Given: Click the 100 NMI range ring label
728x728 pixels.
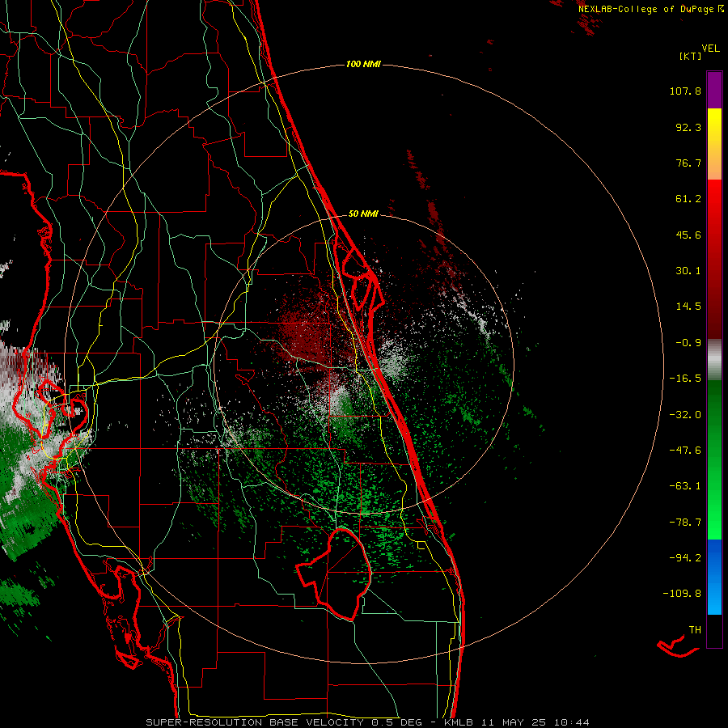Looking at the screenshot, I should [x=363, y=64].
